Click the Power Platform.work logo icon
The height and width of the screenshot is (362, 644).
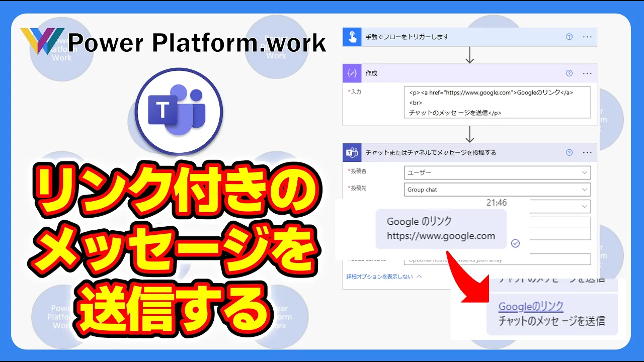(42, 41)
